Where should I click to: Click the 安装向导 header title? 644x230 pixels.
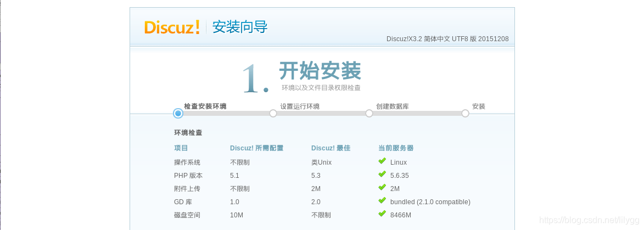(240, 27)
